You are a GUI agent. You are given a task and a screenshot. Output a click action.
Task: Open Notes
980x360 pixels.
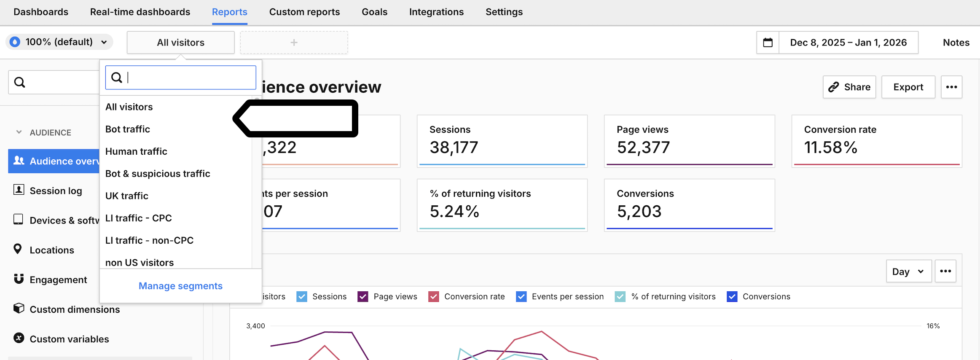pyautogui.click(x=956, y=43)
